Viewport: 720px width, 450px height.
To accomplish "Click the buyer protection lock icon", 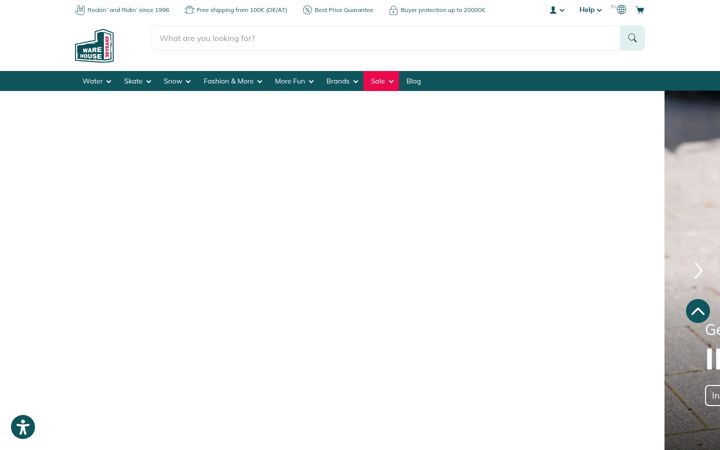I will click(393, 10).
